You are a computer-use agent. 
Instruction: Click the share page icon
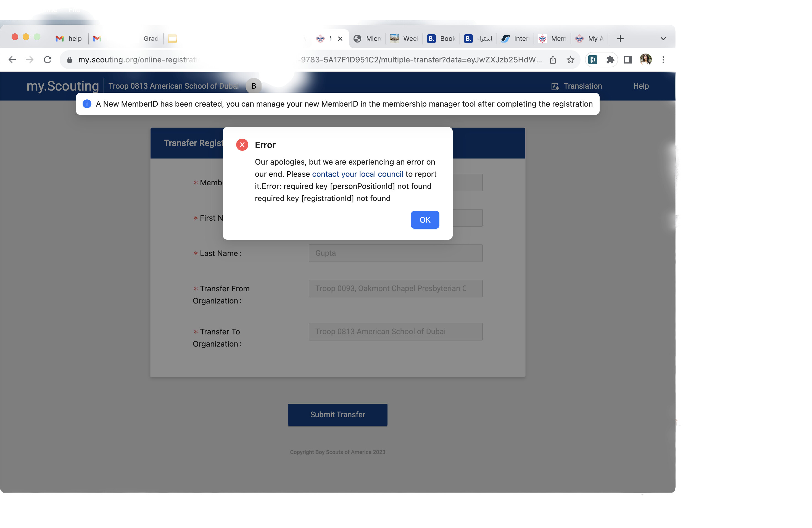[x=553, y=60]
